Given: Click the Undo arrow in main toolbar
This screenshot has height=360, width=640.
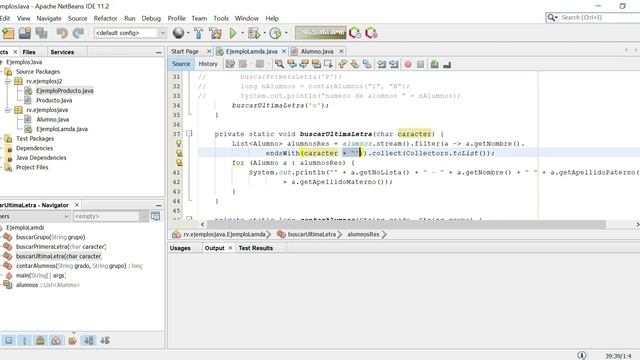Looking at the screenshot, I should [62, 33].
